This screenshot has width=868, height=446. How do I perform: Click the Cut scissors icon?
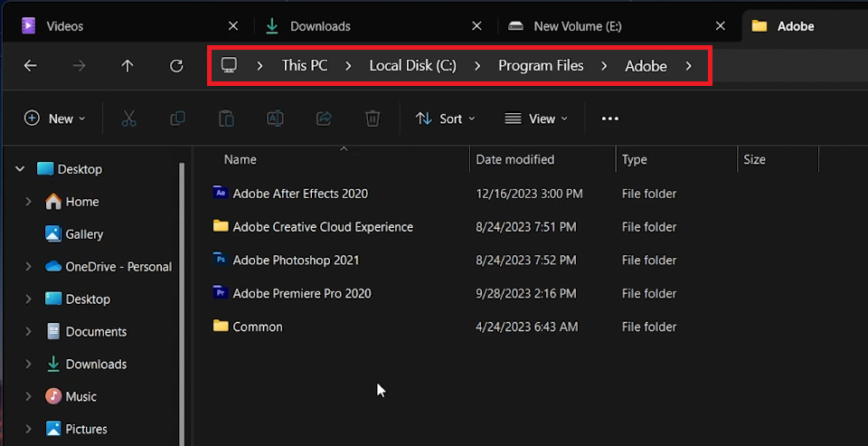(x=129, y=119)
